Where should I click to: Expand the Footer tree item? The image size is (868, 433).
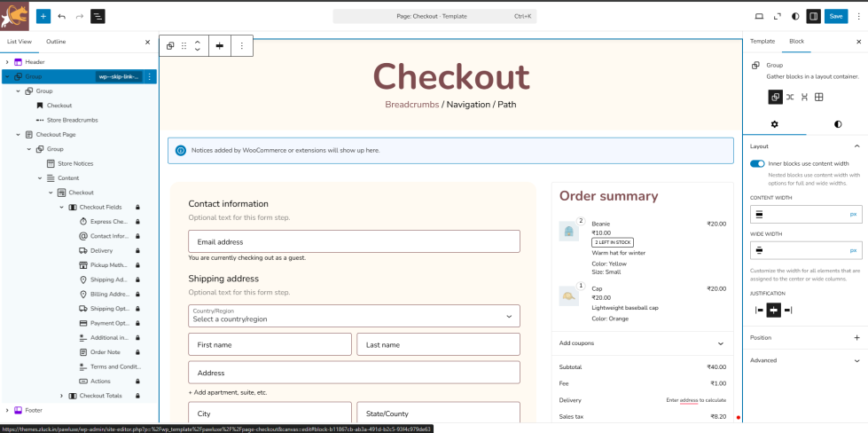pos(7,410)
